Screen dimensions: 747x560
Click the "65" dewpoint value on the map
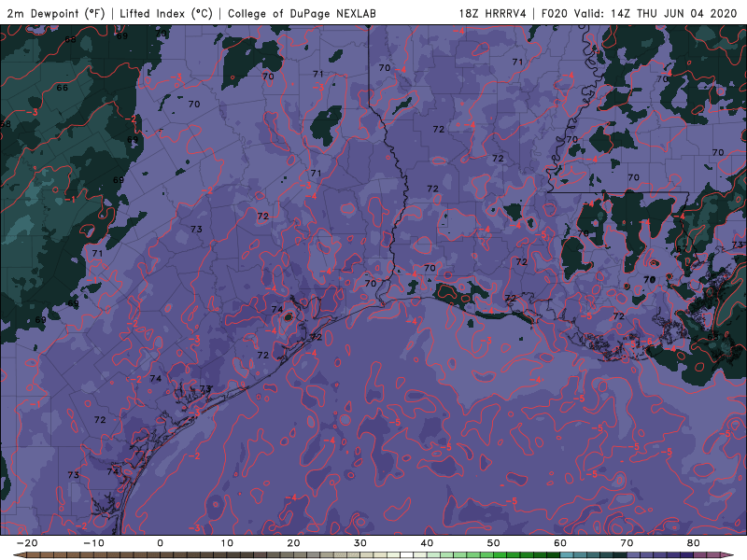point(712,337)
